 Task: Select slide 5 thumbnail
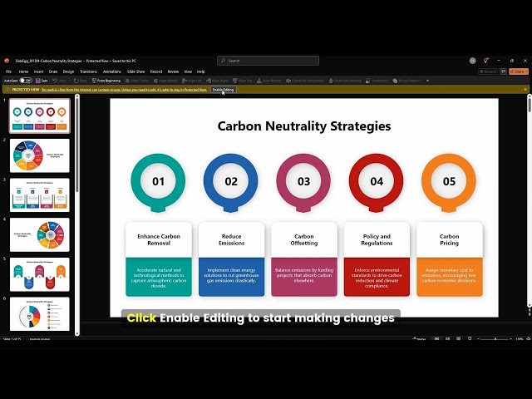(40, 274)
